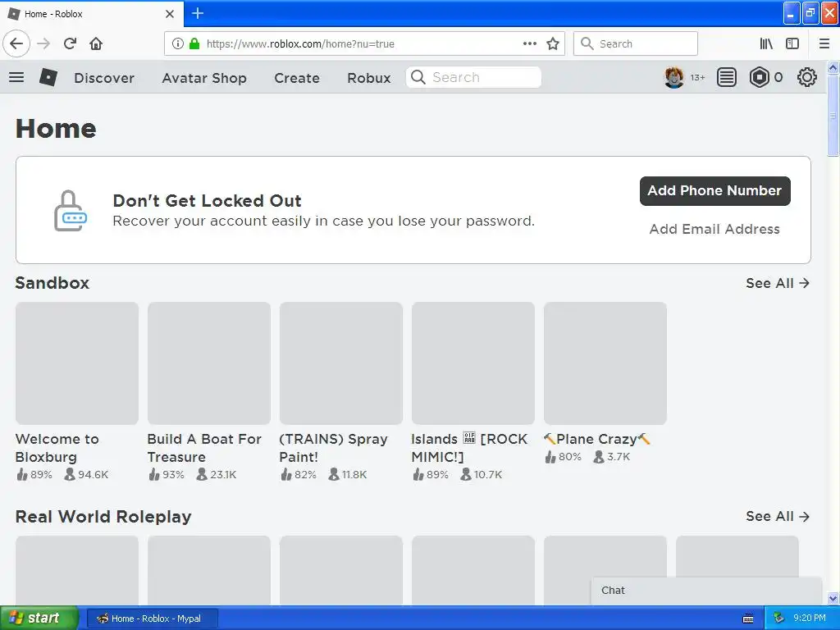Open Plane Crazy game thumbnail
The image size is (840, 630).
point(605,363)
